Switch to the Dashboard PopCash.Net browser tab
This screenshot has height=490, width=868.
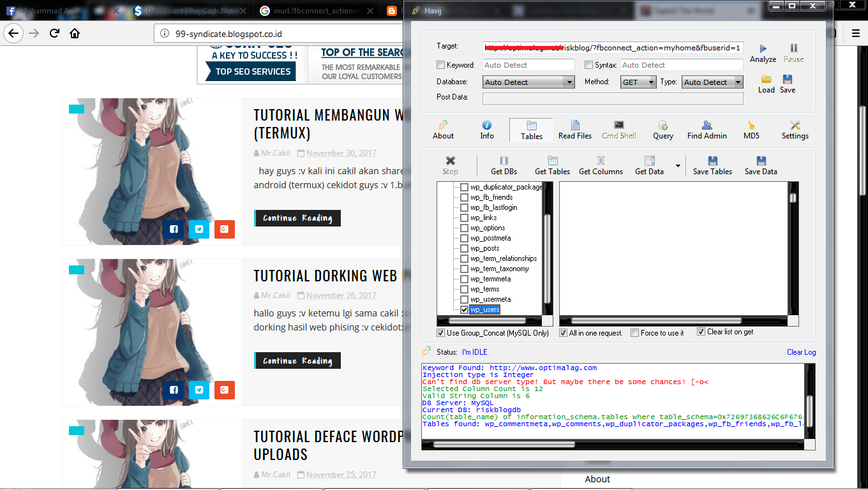tap(190, 11)
